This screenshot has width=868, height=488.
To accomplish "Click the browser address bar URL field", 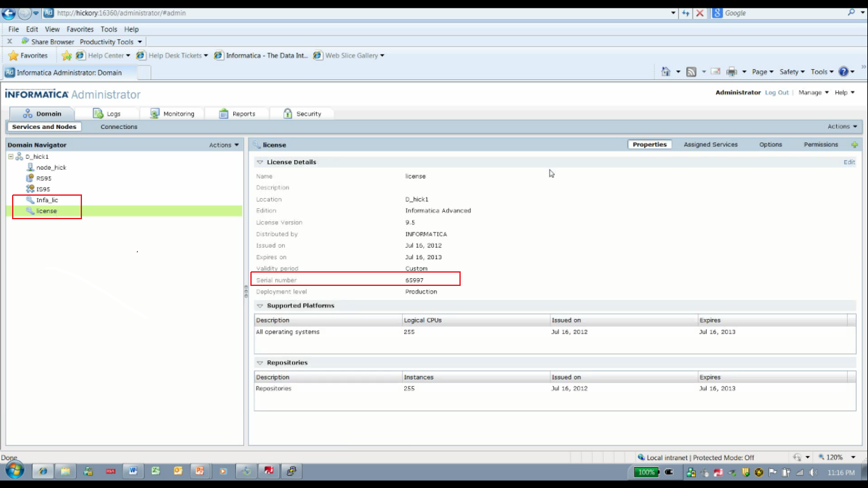I will (362, 13).
